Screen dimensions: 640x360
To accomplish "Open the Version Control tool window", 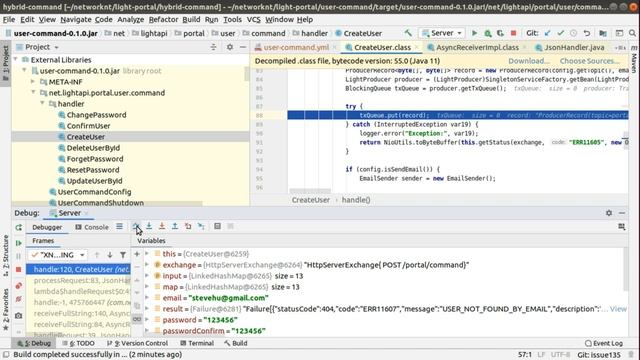I will click(137, 343).
